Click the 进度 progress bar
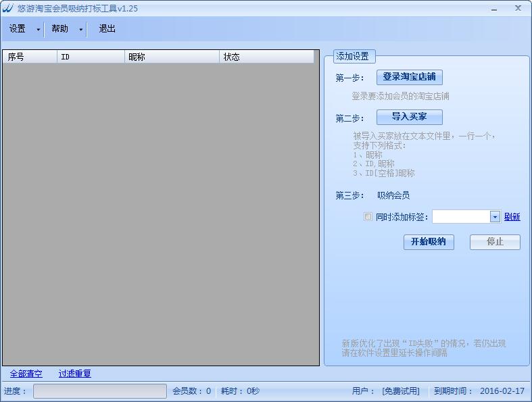The image size is (532, 402). [x=100, y=391]
